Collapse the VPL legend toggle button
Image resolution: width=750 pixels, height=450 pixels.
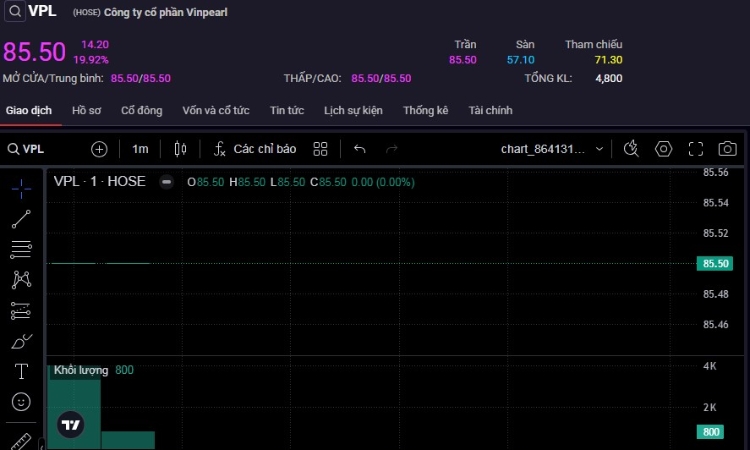[x=166, y=182]
